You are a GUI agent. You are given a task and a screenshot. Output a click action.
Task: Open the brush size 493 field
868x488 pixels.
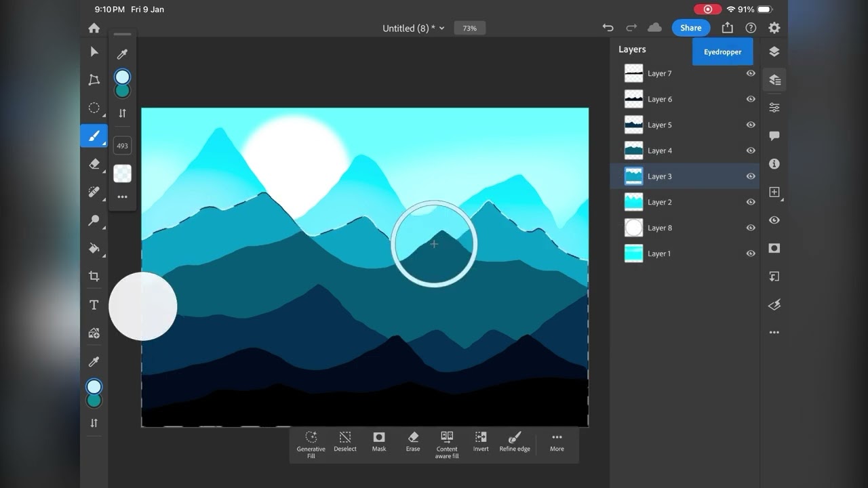point(123,146)
